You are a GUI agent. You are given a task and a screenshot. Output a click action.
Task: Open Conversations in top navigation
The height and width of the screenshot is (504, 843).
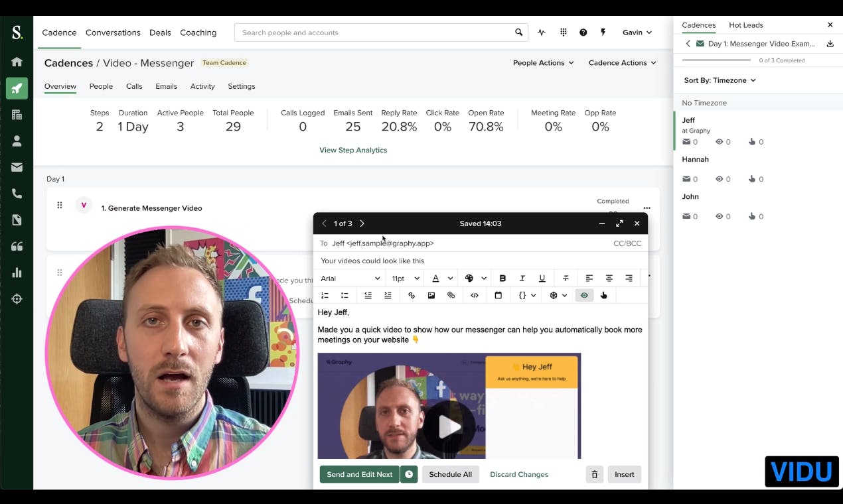[x=113, y=32]
